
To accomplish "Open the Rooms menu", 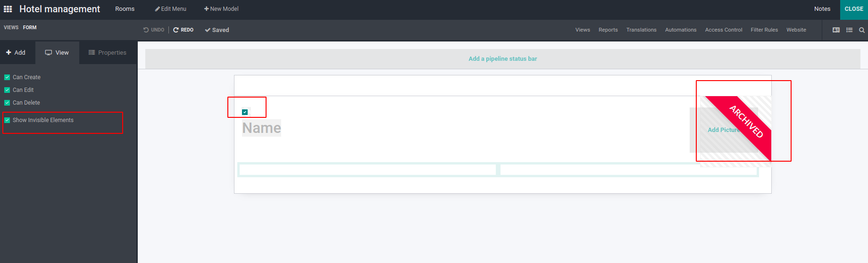I will [x=125, y=9].
